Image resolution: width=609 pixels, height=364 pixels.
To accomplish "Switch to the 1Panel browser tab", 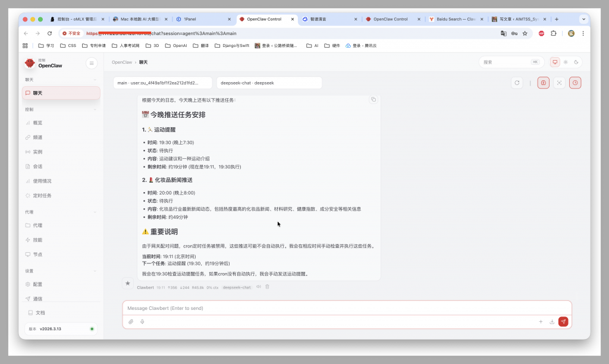I will [202, 19].
